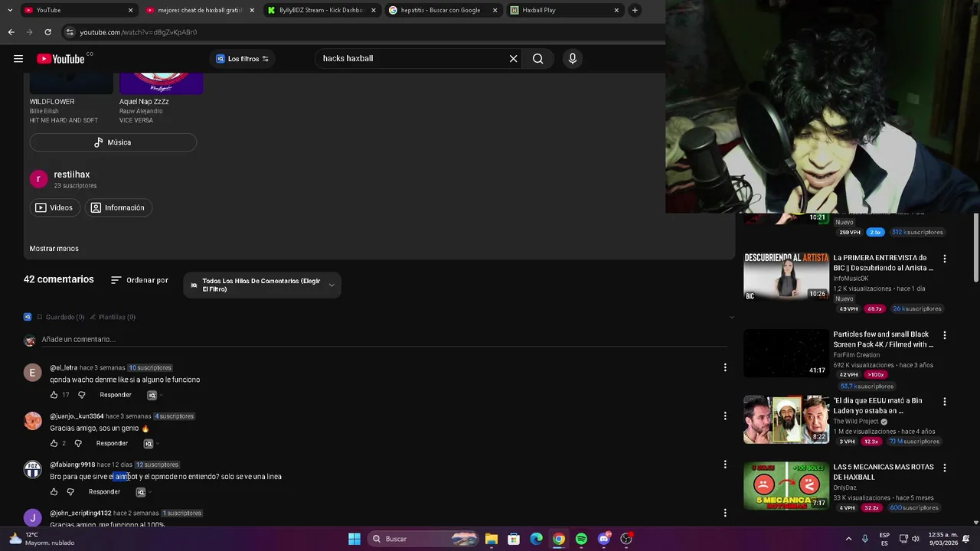Reload the page in Chrome

tap(47, 32)
